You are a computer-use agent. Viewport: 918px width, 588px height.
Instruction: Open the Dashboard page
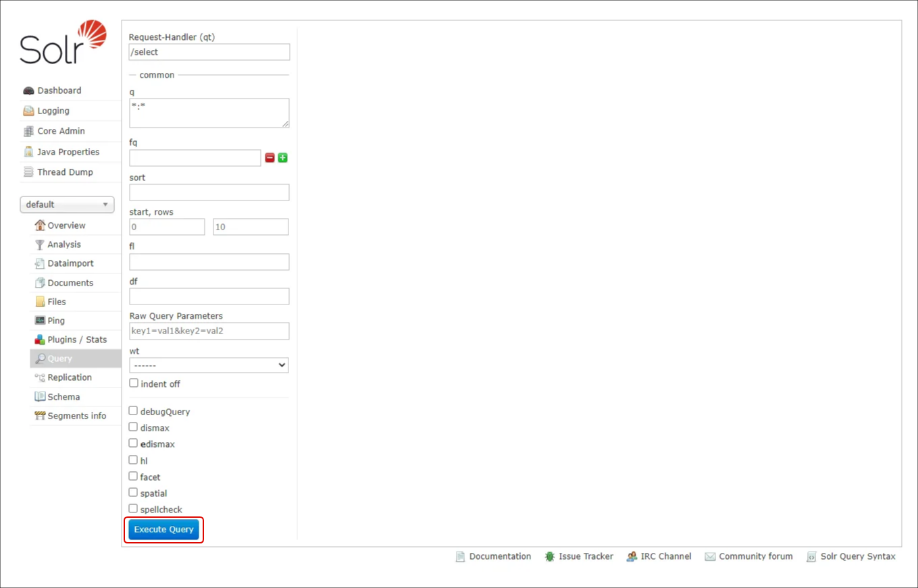click(59, 90)
